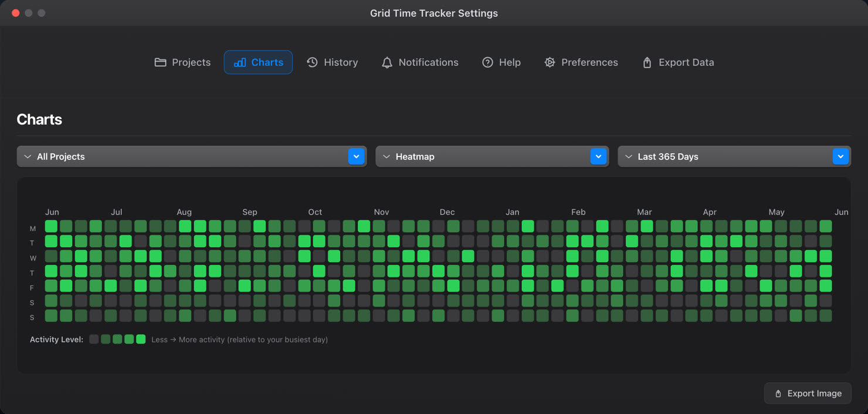868x414 pixels.
Task: Click the first Sunday cell of the heatmap
Action: click(51, 315)
